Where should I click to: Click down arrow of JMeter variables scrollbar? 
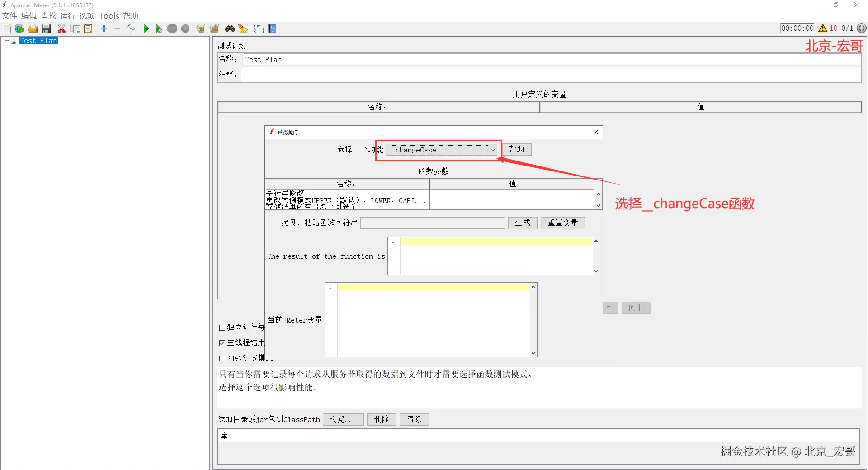pyautogui.click(x=533, y=353)
